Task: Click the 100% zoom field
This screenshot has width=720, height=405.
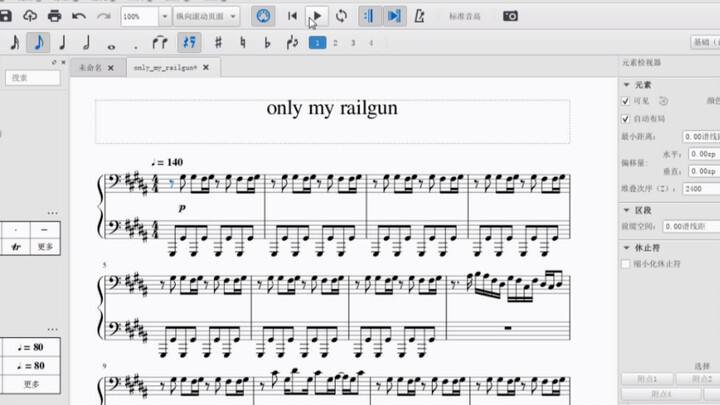Action: [x=140, y=17]
